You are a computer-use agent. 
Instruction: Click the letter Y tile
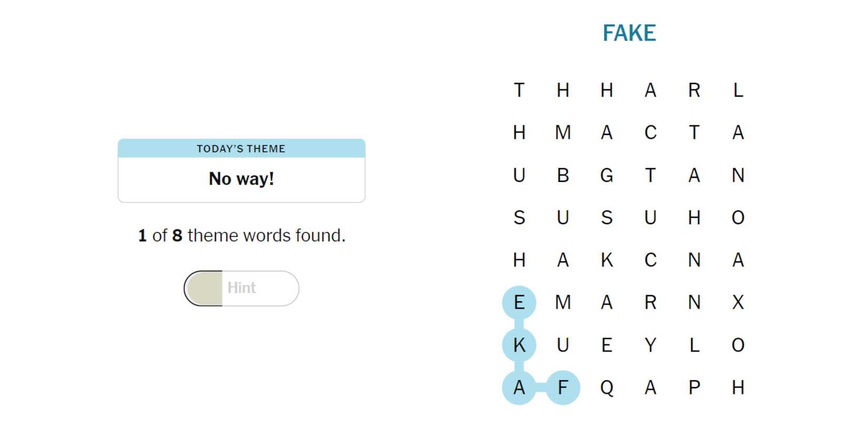[x=651, y=345]
